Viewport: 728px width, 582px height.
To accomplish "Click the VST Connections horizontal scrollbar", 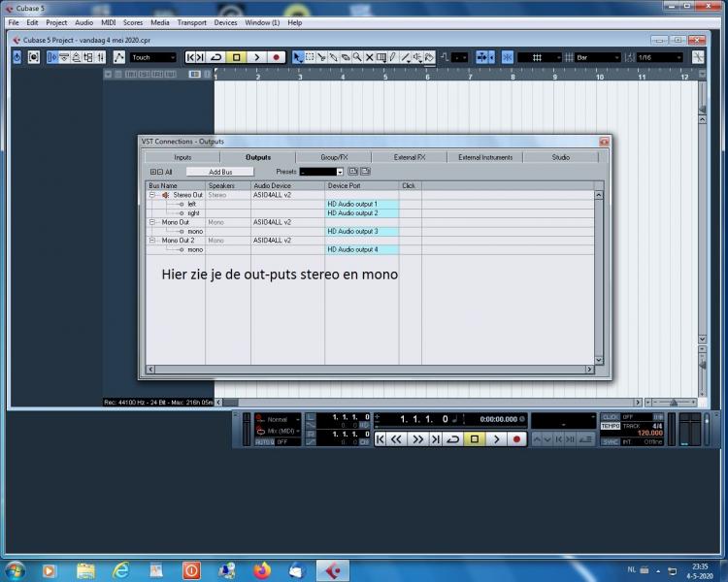I will pos(370,370).
